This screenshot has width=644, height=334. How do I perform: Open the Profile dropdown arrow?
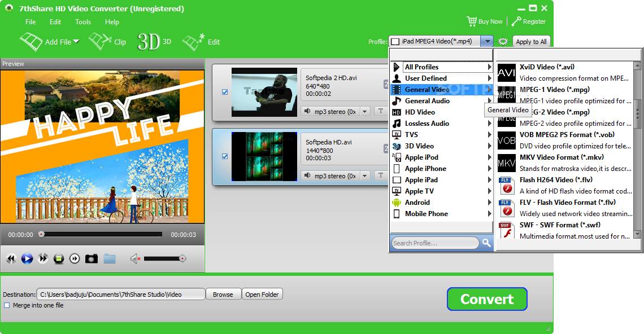coord(487,41)
